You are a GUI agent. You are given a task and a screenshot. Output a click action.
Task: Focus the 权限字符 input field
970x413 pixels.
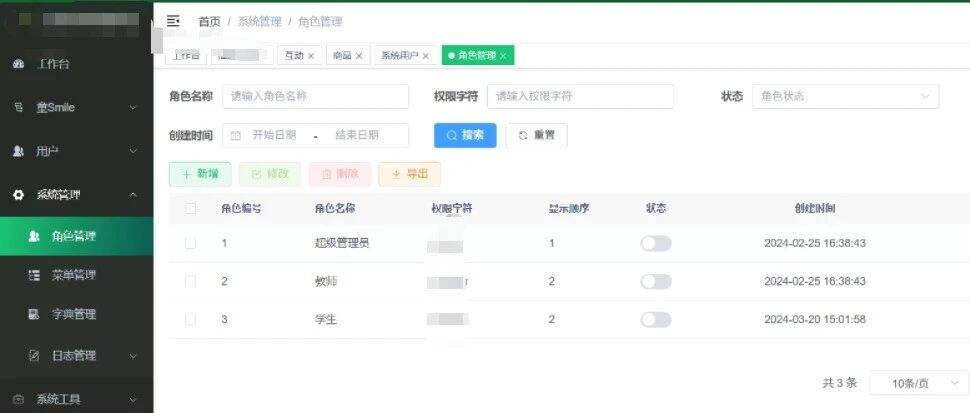(x=580, y=96)
